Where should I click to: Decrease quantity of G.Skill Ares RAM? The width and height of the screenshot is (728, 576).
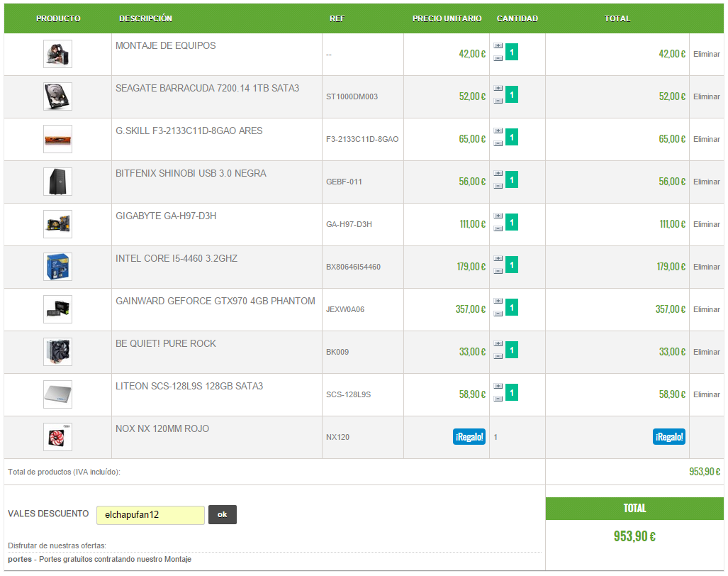tap(498, 143)
